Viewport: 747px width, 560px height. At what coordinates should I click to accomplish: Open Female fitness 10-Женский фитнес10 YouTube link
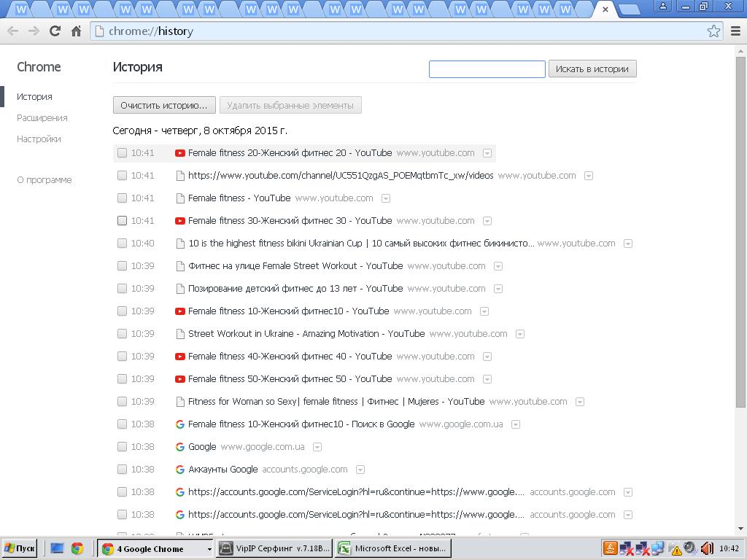click(288, 311)
